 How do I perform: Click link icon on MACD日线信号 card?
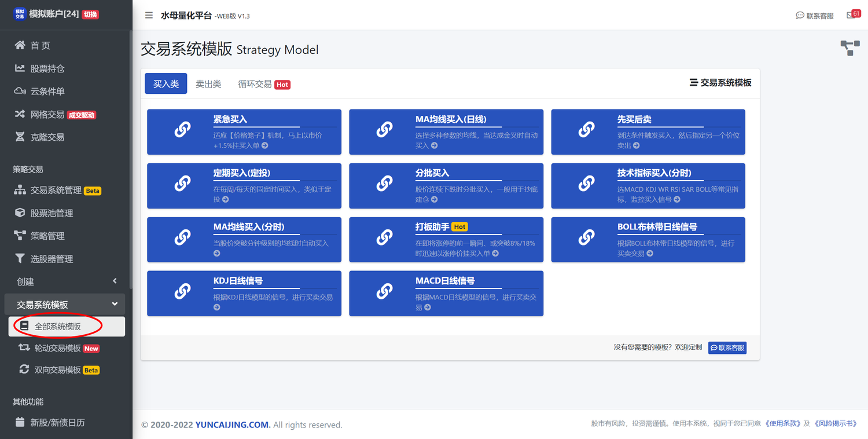coord(384,292)
